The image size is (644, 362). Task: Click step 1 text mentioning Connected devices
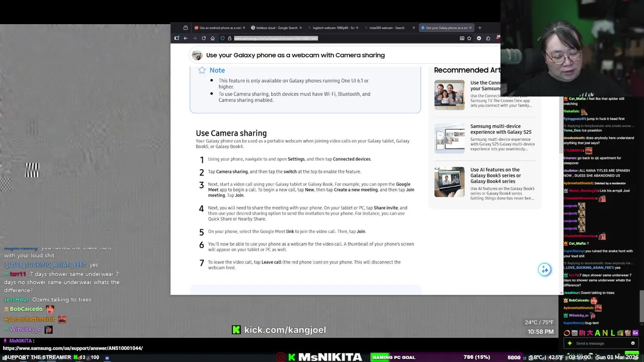pos(289,159)
